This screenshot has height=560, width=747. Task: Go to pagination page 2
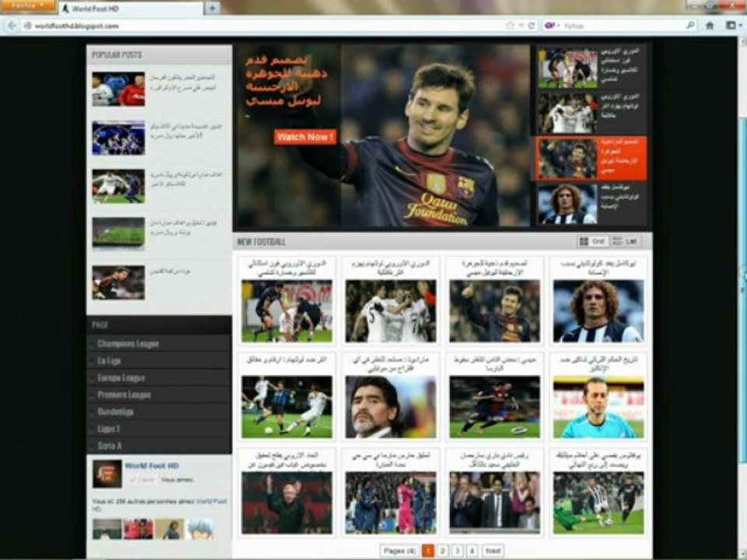pos(443,551)
